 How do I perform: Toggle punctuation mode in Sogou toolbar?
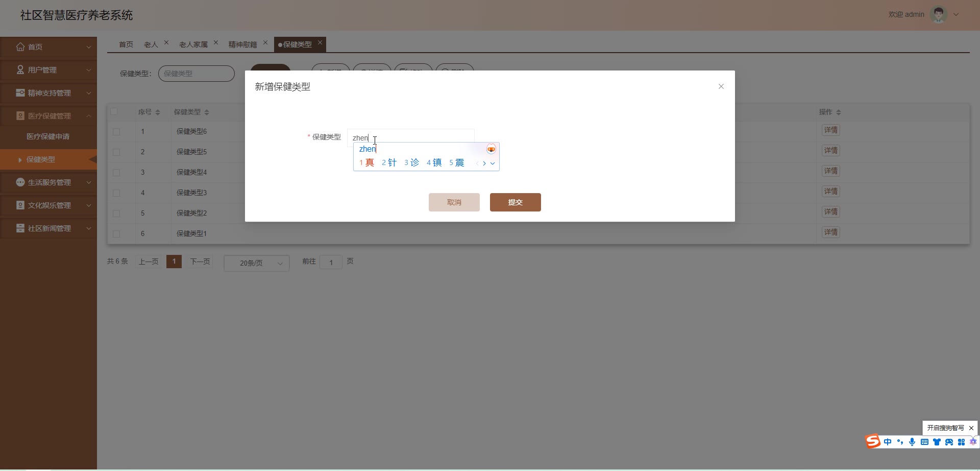(x=900, y=442)
